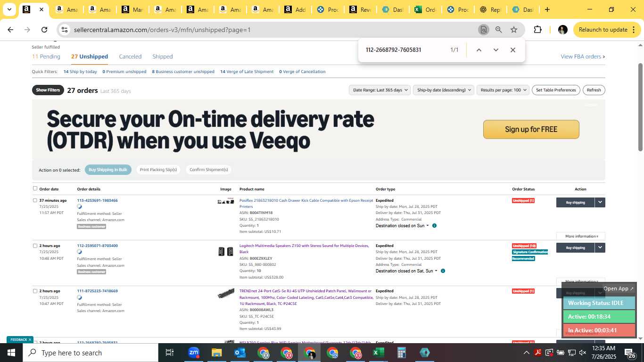Open Outlook from taskbar

click(239, 353)
